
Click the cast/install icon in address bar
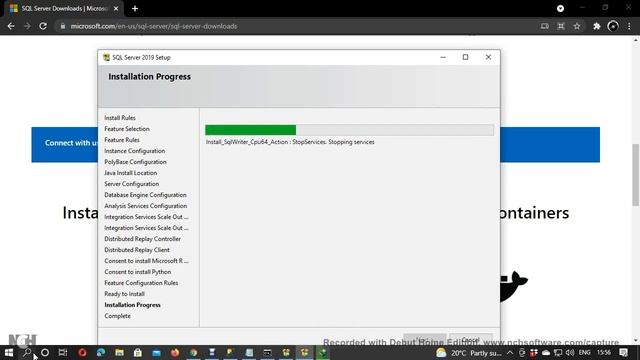tap(544, 26)
